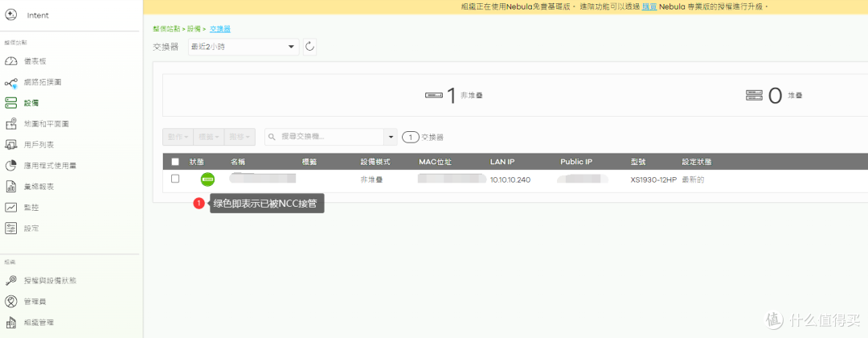
Task: Sort by the Public IP column header
Action: (576, 162)
